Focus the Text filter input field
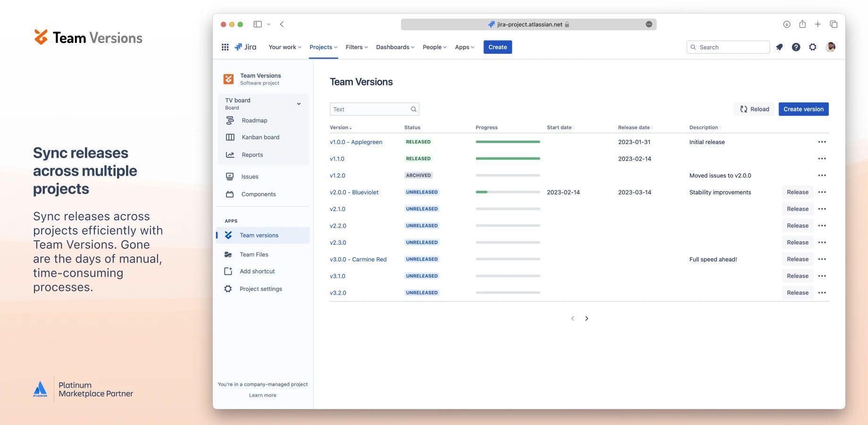Viewport: 868px width, 425px height. (374, 109)
